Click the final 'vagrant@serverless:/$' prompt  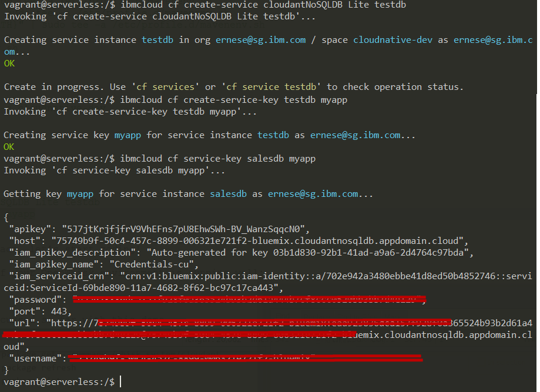pyautogui.click(x=59, y=382)
